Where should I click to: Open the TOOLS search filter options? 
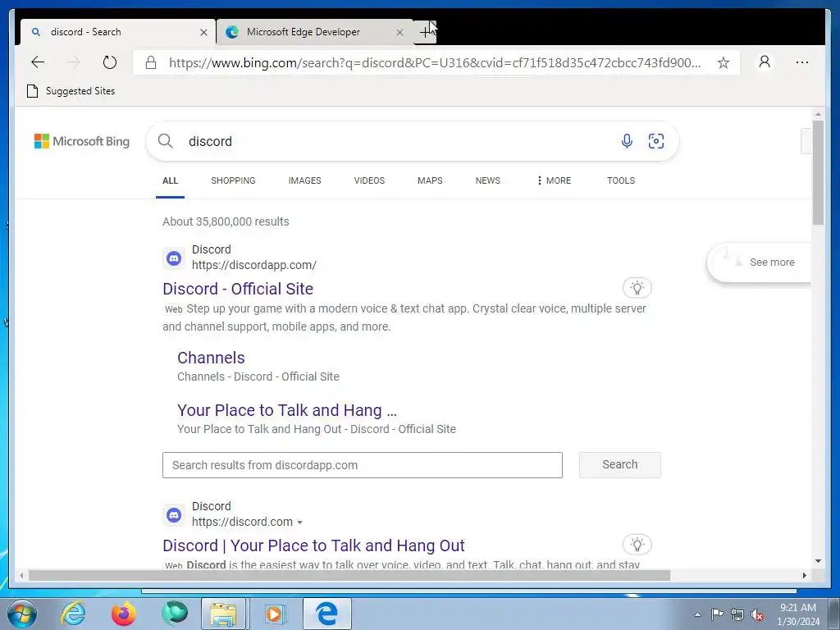point(621,180)
